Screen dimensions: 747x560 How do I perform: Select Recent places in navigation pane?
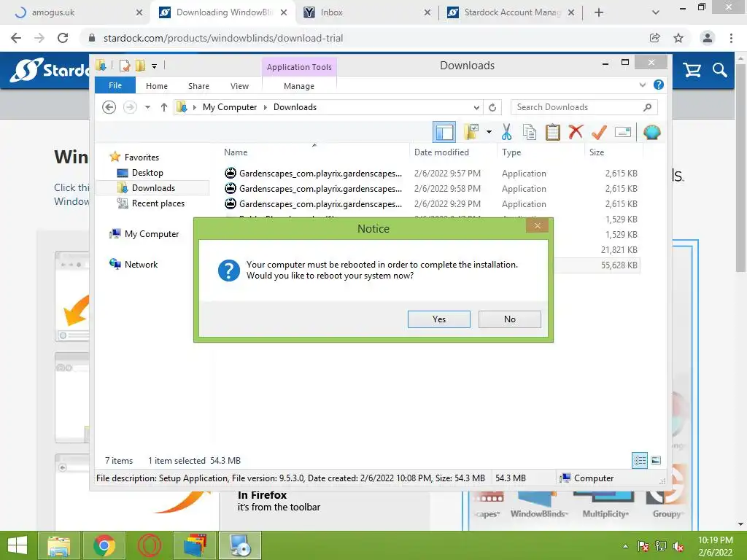[158, 203]
